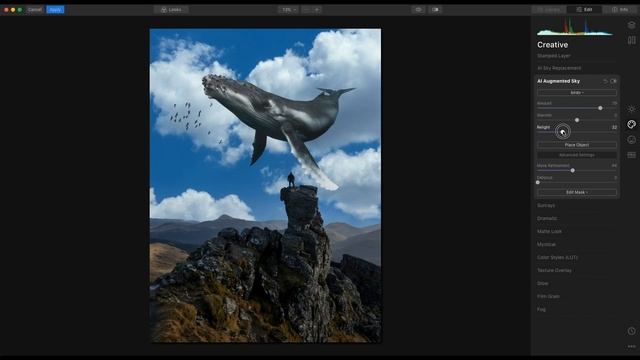Click the Place Object button
This screenshot has height=360, width=640.
pyautogui.click(x=577, y=145)
